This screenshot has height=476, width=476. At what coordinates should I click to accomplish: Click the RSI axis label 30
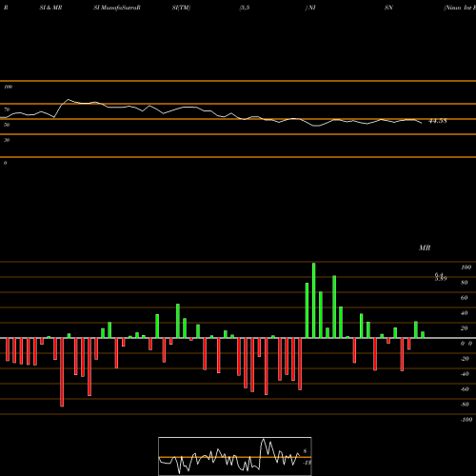click(x=7, y=140)
